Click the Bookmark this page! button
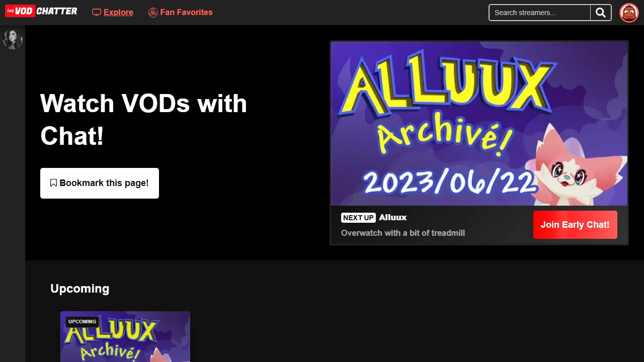The image size is (644, 362). pos(100,183)
